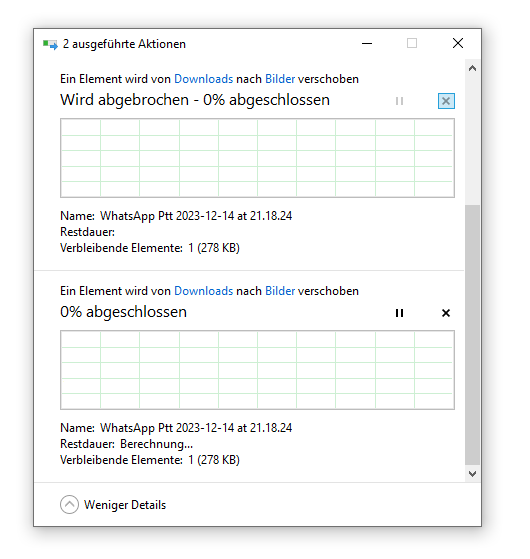This screenshot has height=559, width=530.
Task: Click the Weniger Details label
Action: [x=125, y=505]
